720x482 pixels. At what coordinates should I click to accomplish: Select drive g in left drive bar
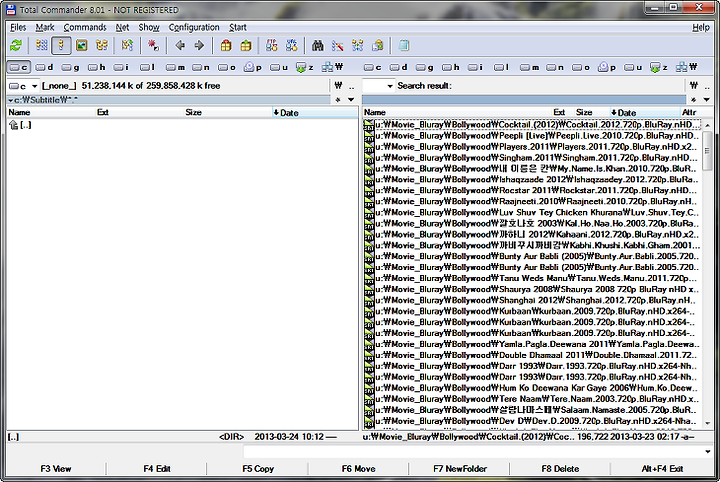(x=70, y=67)
